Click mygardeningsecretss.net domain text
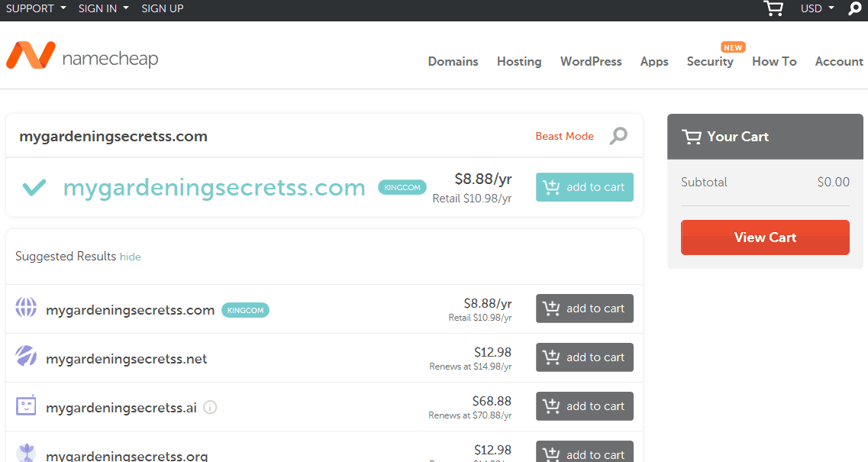 (x=126, y=359)
